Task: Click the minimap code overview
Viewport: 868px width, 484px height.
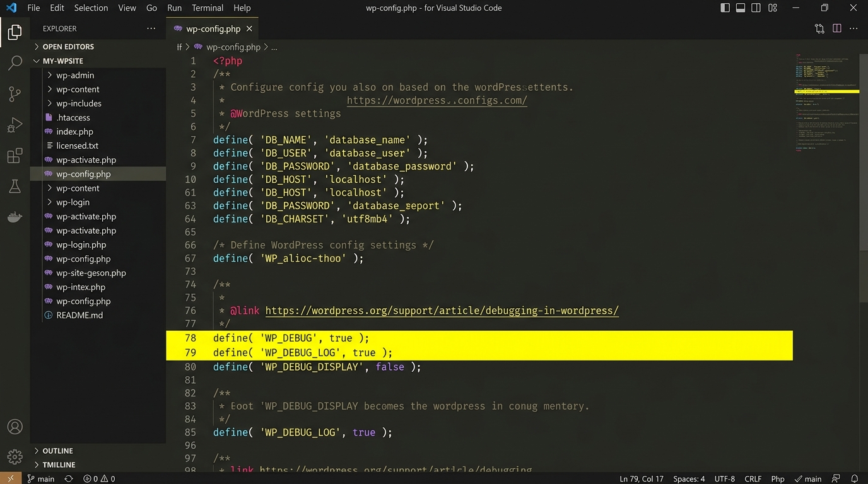Action: point(826,104)
